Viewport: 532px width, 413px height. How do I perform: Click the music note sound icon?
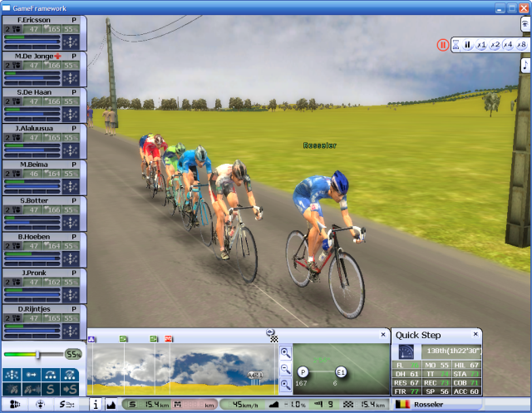pos(525,65)
